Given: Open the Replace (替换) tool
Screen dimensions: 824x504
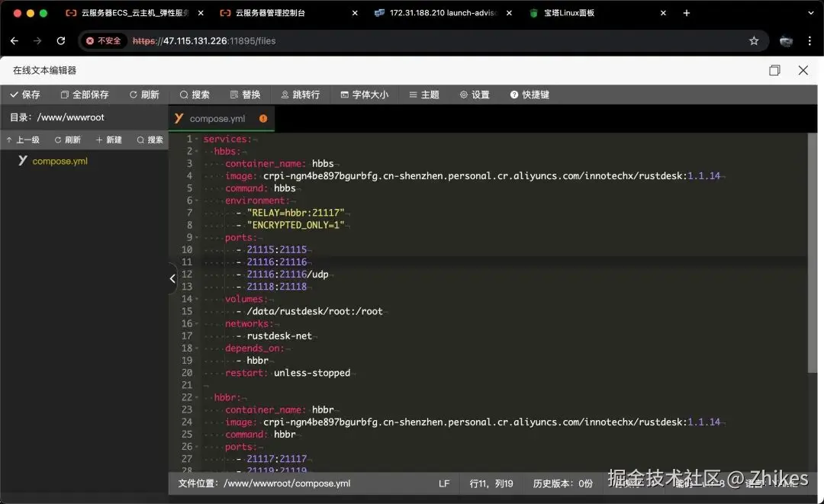Looking at the screenshot, I should click(245, 95).
